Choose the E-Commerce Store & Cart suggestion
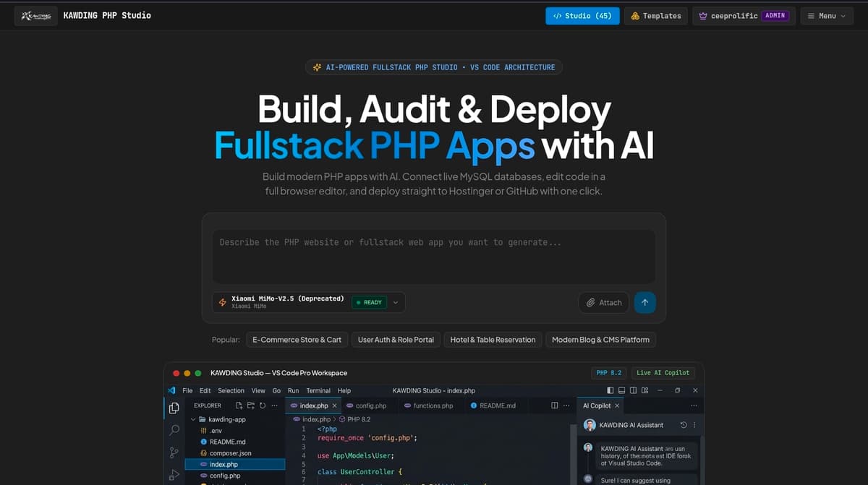The image size is (868, 485). (297, 340)
